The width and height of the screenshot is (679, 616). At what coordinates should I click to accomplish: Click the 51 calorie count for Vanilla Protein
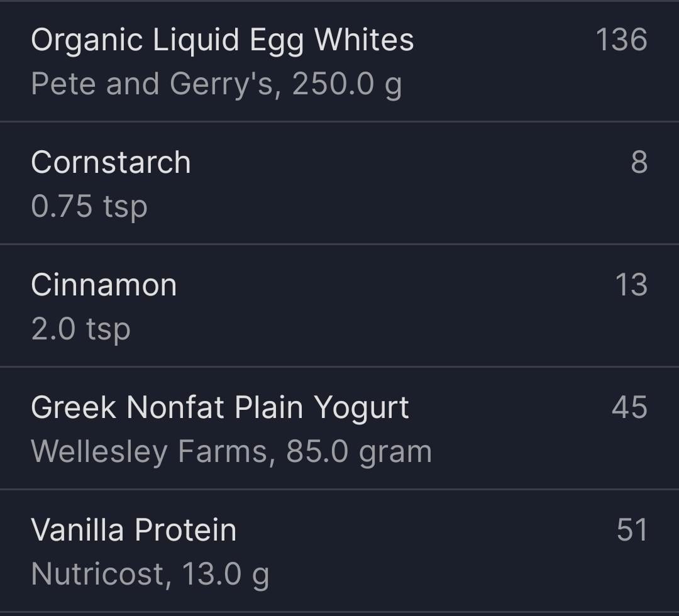click(632, 530)
